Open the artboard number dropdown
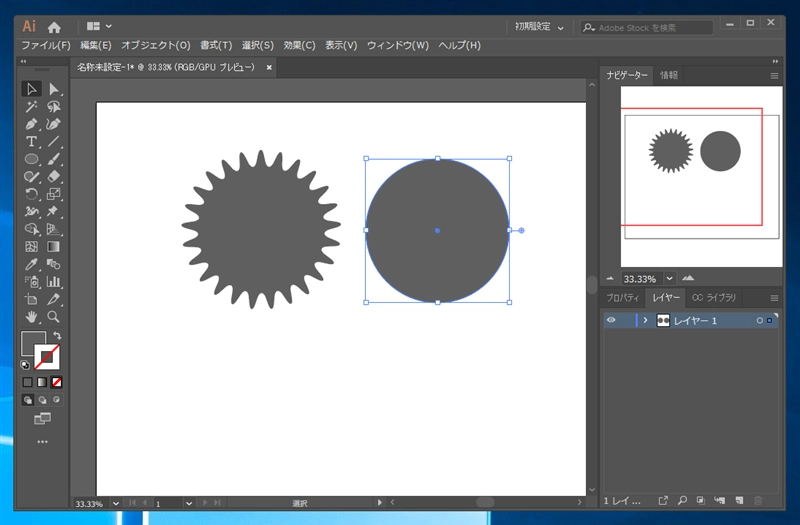Screen dimensions: 800x525 pos(189,504)
